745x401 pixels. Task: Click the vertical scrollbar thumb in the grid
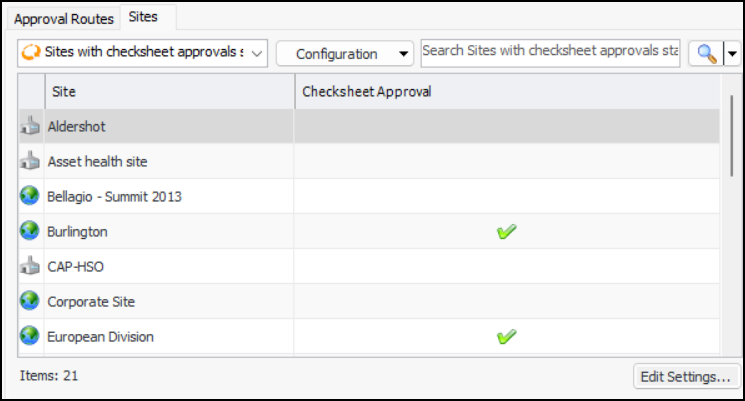pos(732,135)
